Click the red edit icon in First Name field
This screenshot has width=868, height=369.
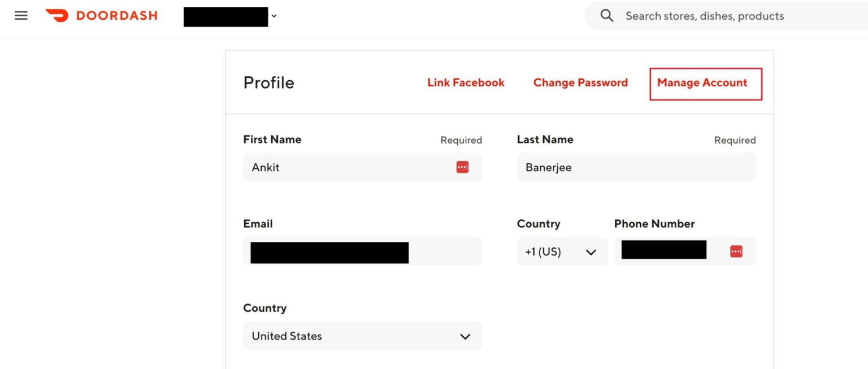[x=462, y=166]
